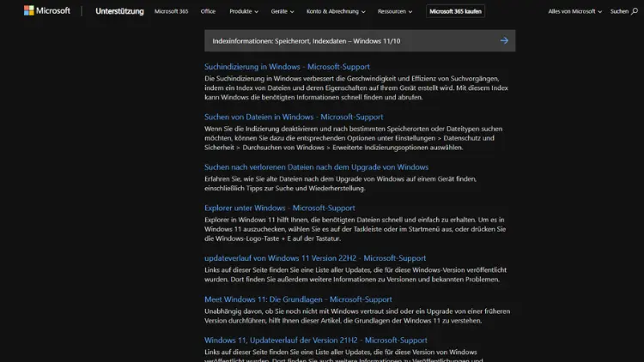Open Microsoft 365 nav item

171,11
